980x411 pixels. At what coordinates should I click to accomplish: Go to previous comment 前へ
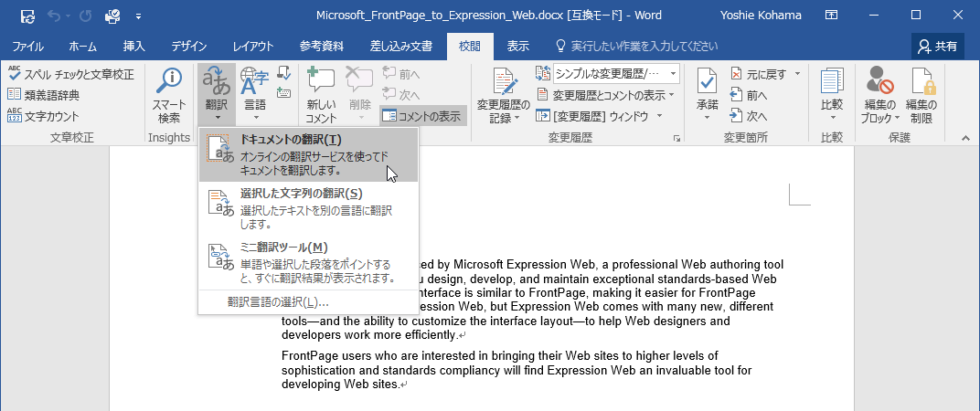click(x=401, y=74)
